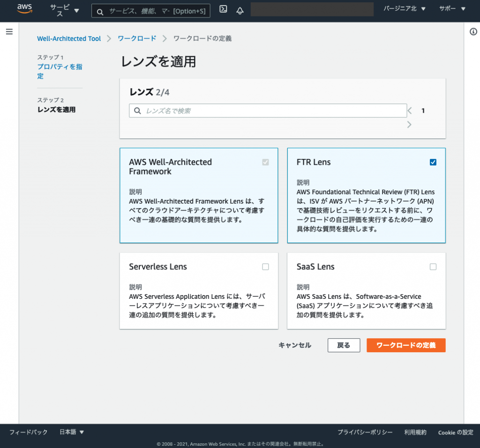Screen dimensions: 480x448
Task: Open プライバシーポリシー footer link
Action: 365,432
